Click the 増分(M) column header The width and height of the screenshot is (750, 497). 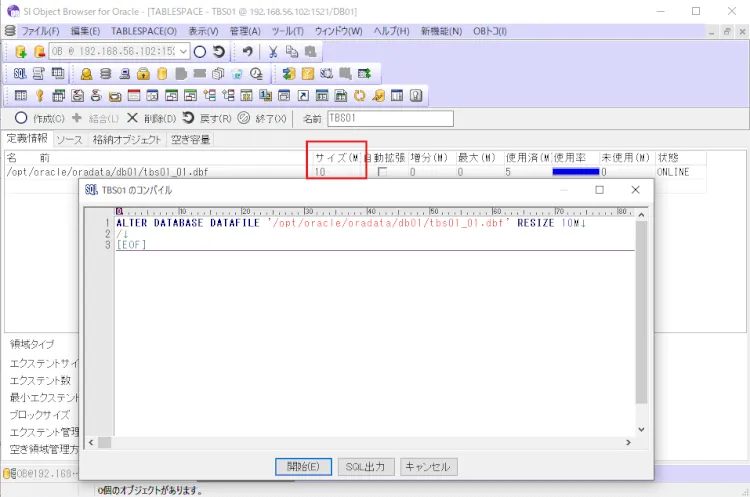(429, 157)
